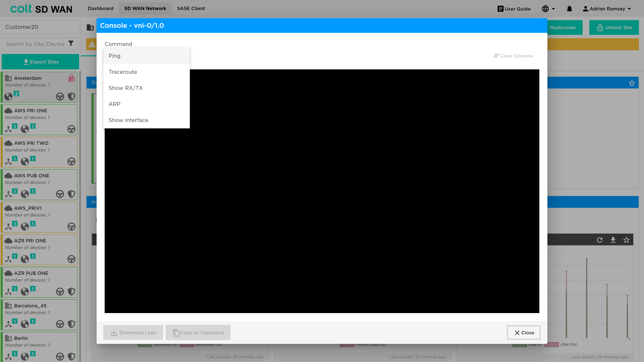Image resolution: width=644 pixels, height=362 pixels.
Task: Select AZR PRI ONE site
Action: [40, 250]
